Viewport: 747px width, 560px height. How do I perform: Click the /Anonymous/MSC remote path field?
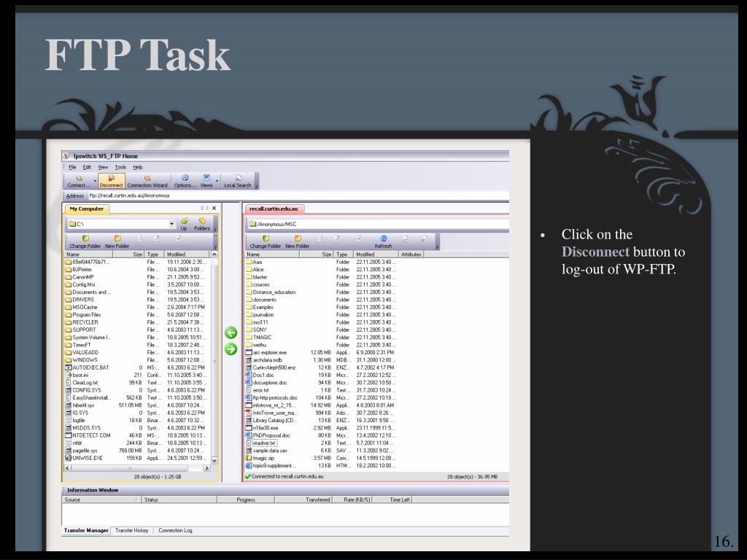pyautogui.click(x=379, y=224)
